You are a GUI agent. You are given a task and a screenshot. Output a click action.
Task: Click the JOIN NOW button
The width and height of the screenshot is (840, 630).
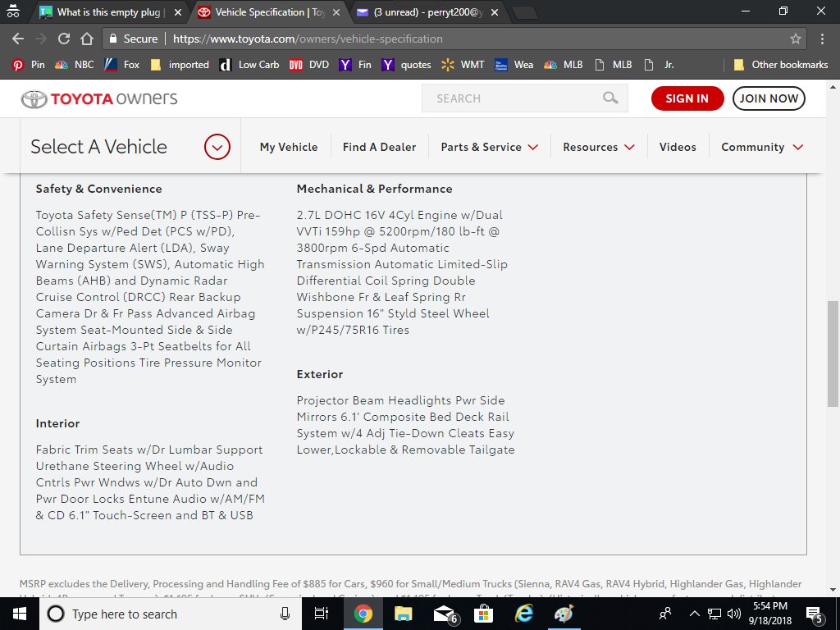[x=769, y=98]
